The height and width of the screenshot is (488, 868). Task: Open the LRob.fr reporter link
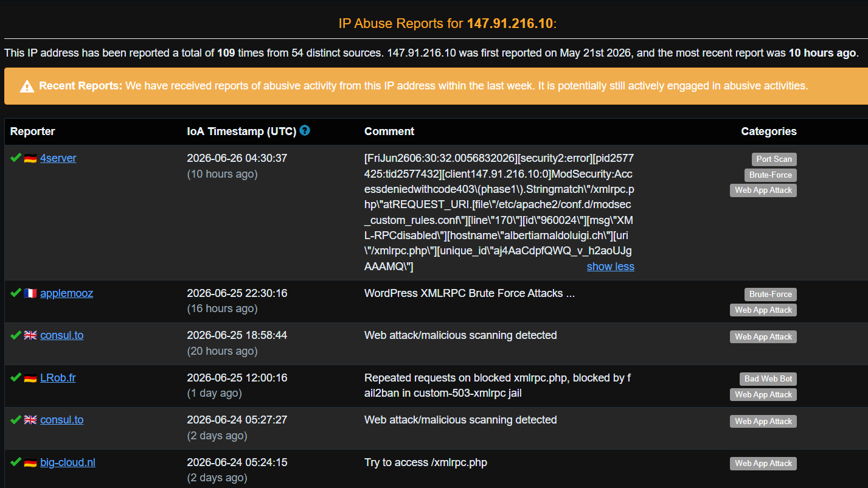coord(58,378)
